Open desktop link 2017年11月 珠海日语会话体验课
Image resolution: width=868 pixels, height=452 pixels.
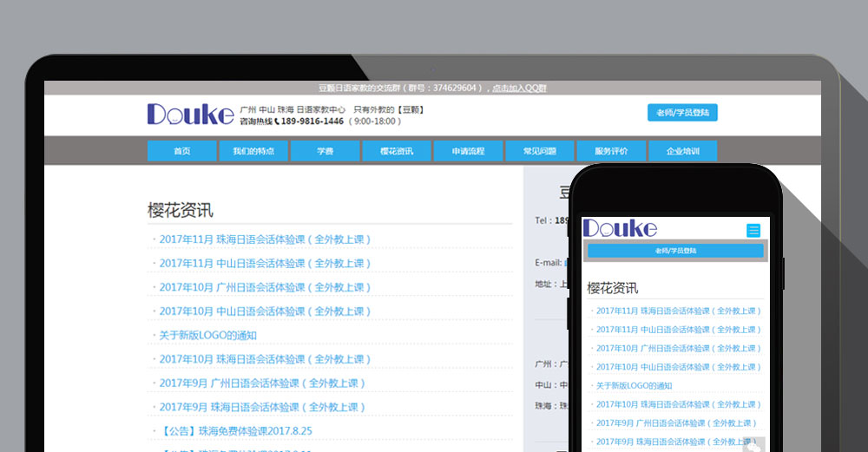[x=265, y=239]
